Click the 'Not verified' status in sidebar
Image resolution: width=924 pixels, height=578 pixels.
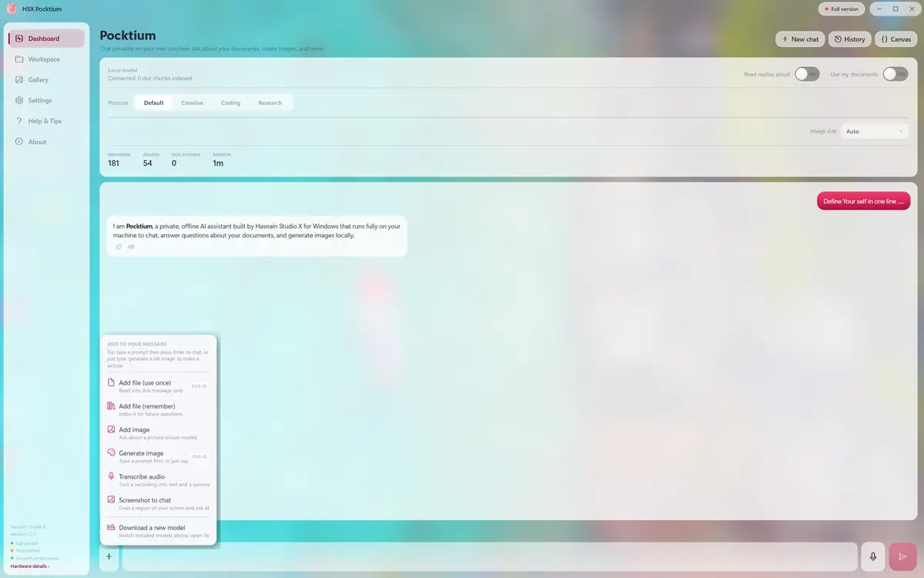coord(27,550)
